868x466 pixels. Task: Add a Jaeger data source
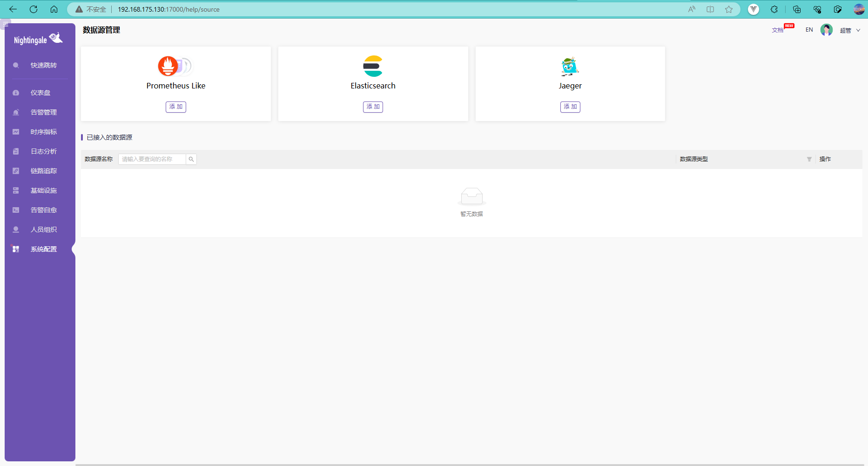tap(570, 107)
